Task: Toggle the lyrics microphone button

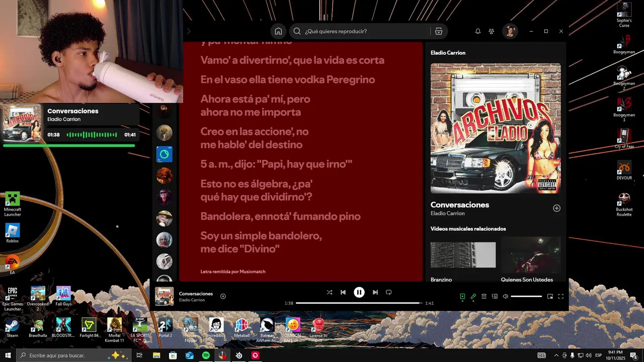Action: pos(473,297)
